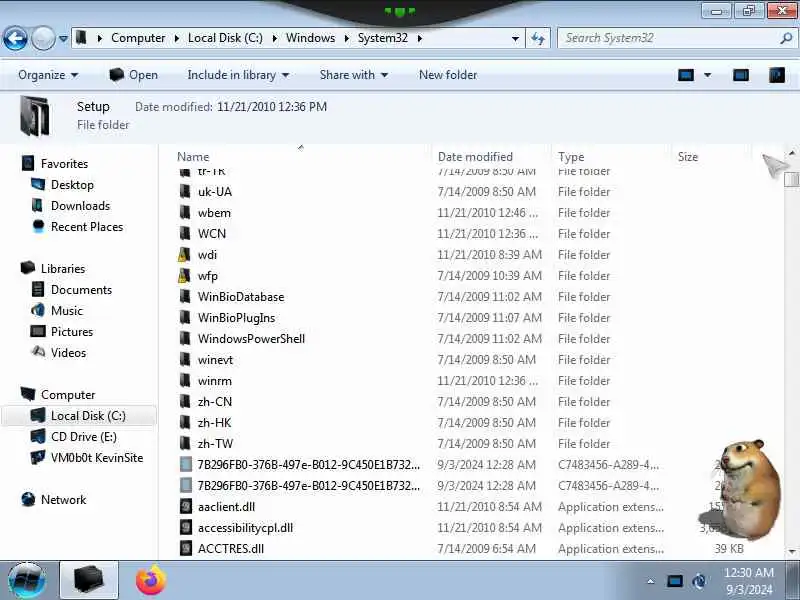
Task: Select the WindowsPowerShell folder icon
Action: [x=185, y=339]
